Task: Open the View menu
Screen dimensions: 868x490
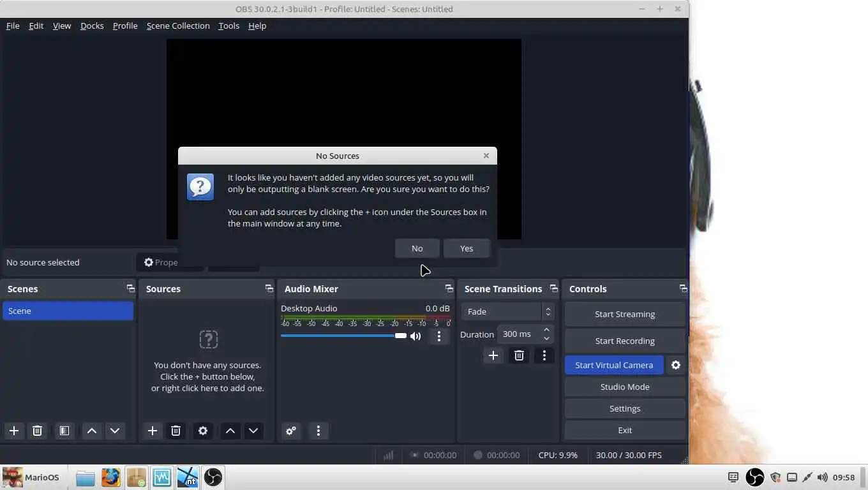Action: [x=62, y=26]
